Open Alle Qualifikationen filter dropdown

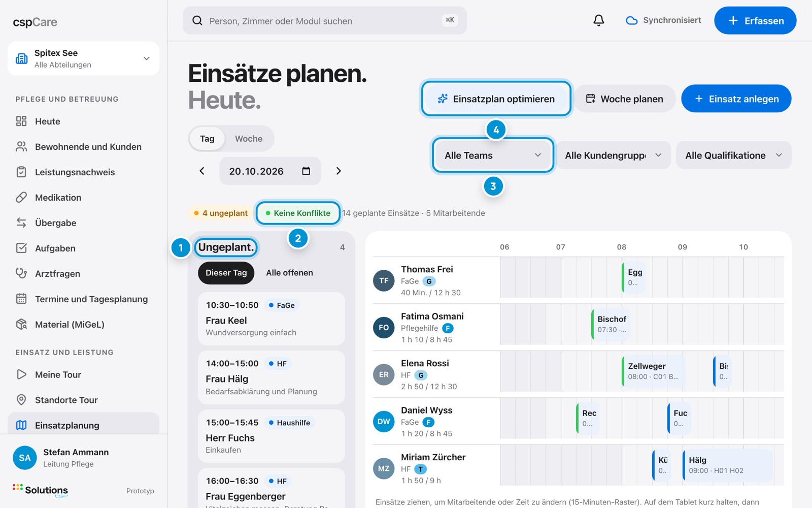pyautogui.click(x=733, y=155)
